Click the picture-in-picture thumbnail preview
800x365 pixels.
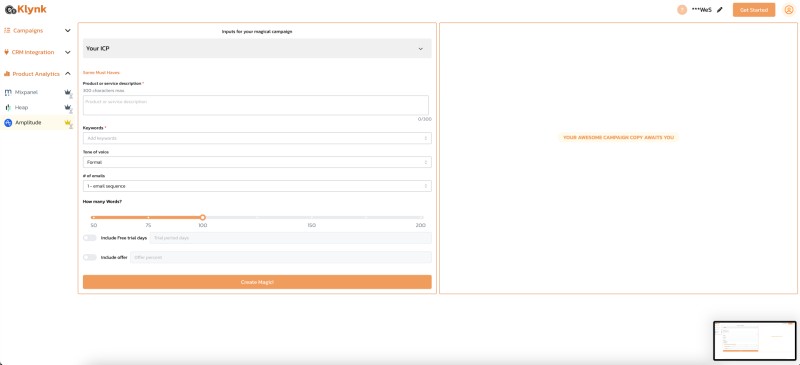click(755, 341)
